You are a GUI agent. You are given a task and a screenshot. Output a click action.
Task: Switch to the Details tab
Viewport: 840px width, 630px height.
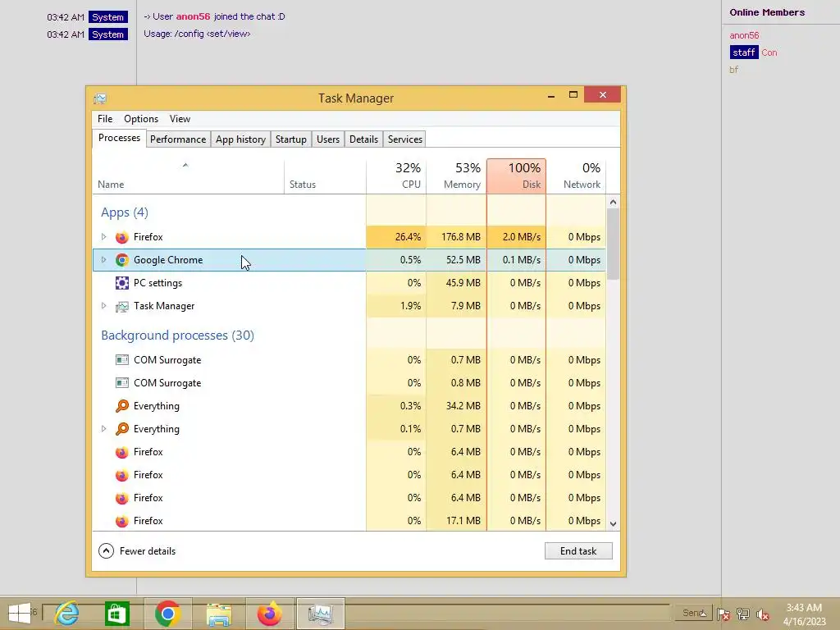363,139
